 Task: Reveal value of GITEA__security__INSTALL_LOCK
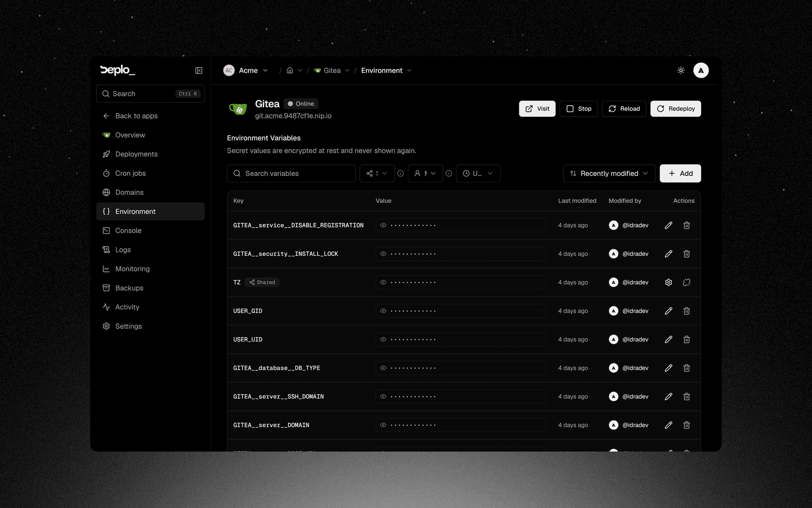point(383,254)
